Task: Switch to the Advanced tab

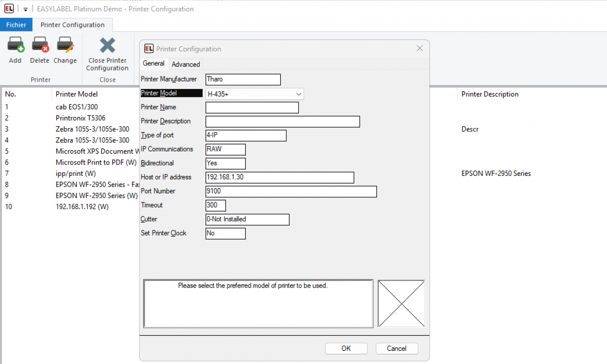Action: tap(186, 64)
